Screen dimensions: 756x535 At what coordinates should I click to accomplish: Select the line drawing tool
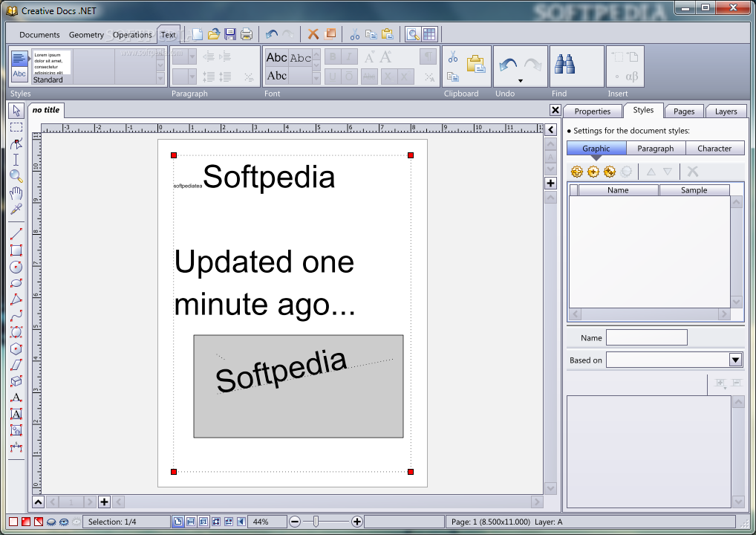point(16,234)
